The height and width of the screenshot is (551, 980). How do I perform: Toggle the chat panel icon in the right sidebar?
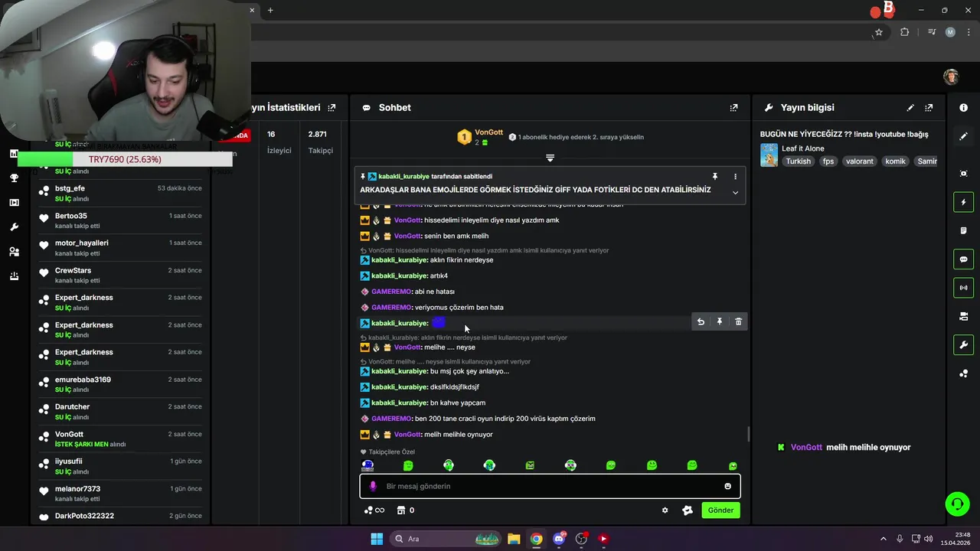pos(963,259)
